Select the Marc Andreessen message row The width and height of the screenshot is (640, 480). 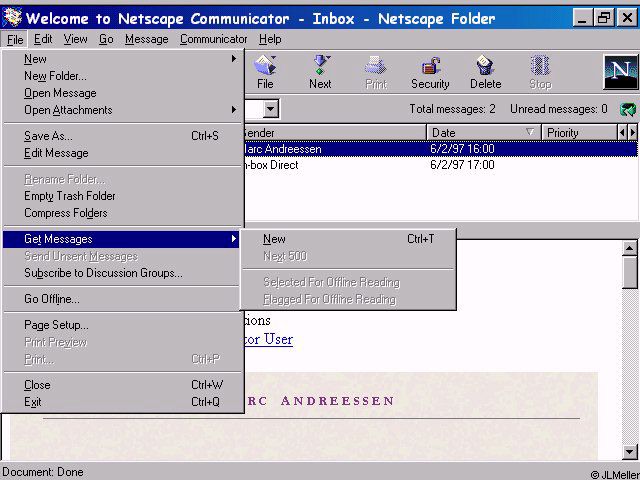440,149
